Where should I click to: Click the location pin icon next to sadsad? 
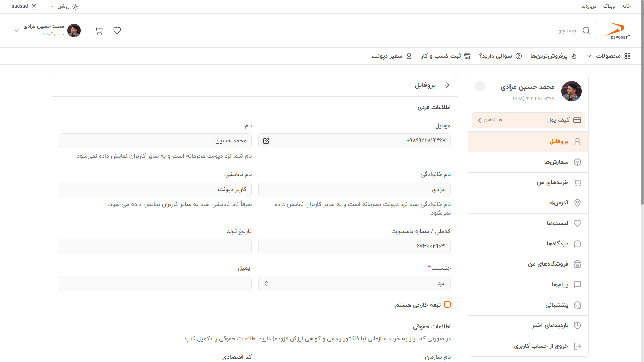(34, 6)
